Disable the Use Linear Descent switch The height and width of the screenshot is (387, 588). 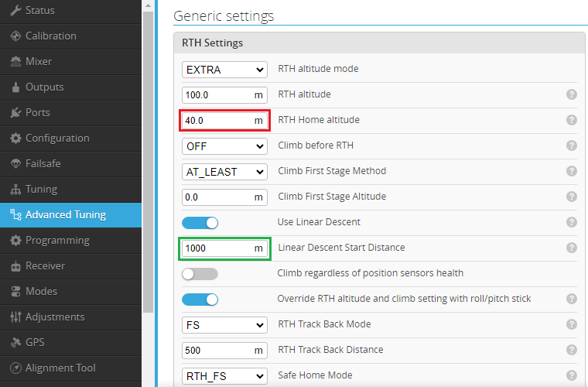(200, 223)
